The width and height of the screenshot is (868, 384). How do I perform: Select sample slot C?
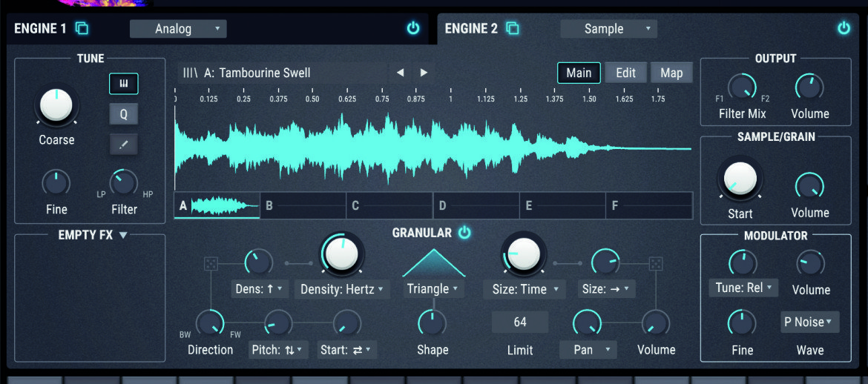point(389,206)
